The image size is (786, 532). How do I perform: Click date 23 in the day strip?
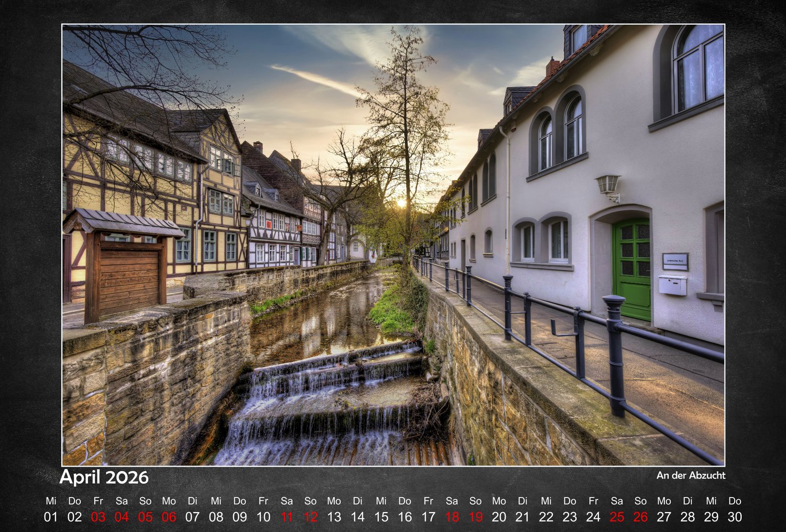pos(570,517)
